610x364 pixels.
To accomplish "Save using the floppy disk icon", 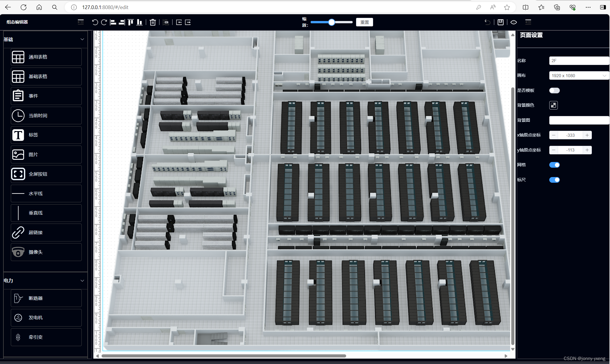I will tap(500, 22).
